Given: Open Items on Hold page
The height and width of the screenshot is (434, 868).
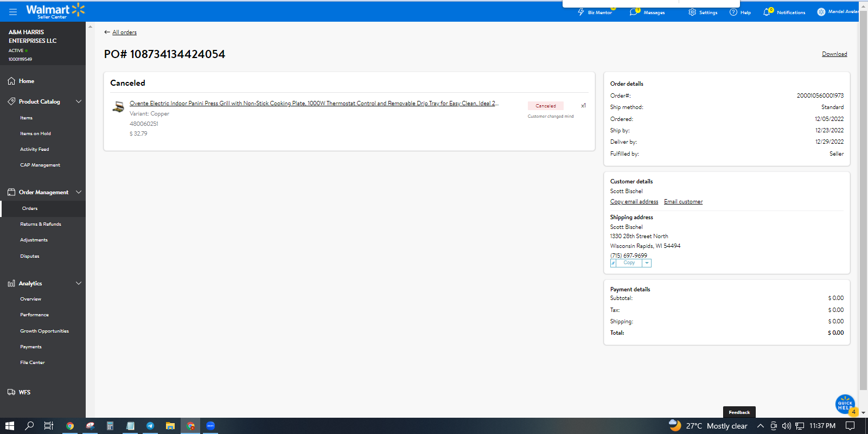Looking at the screenshot, I should (x=35, y=133).
